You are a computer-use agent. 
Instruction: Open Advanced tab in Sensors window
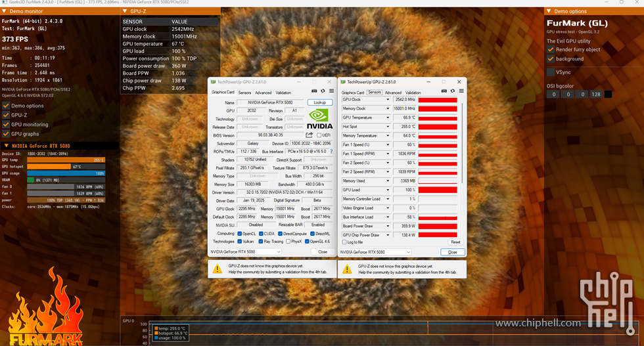(393, 93)
